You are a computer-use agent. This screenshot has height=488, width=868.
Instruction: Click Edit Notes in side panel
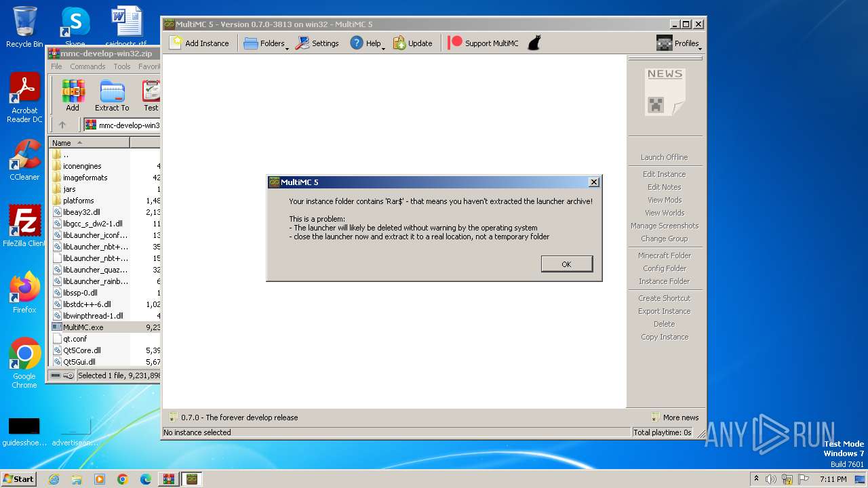[665, 187]
